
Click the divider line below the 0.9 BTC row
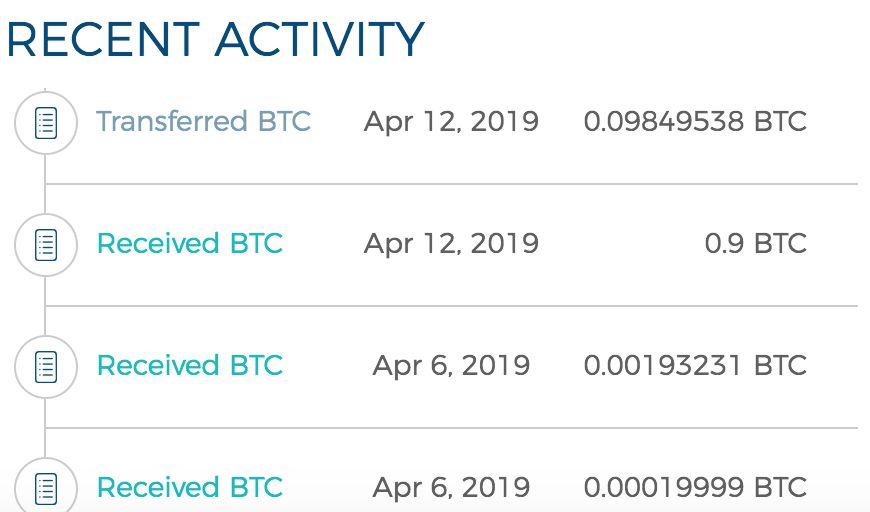tap(450, 306)
